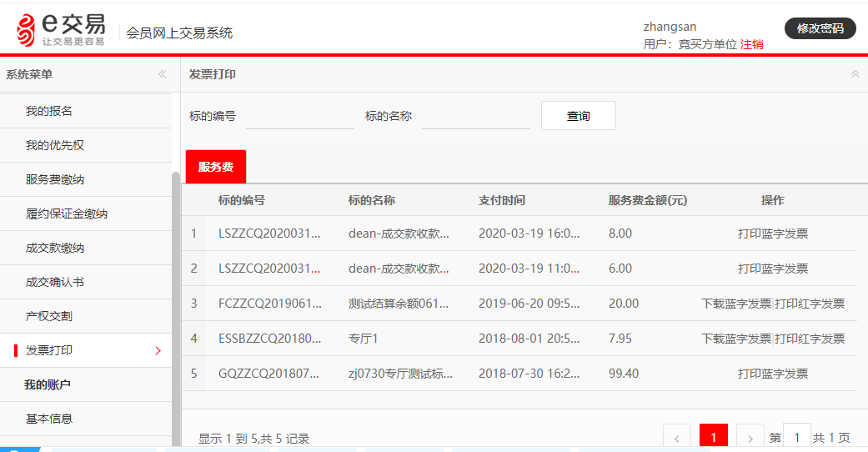The height and width of the screenshot is (452, 868).
Task: Click the 标的名称 search input field
Action: (476, 116)
